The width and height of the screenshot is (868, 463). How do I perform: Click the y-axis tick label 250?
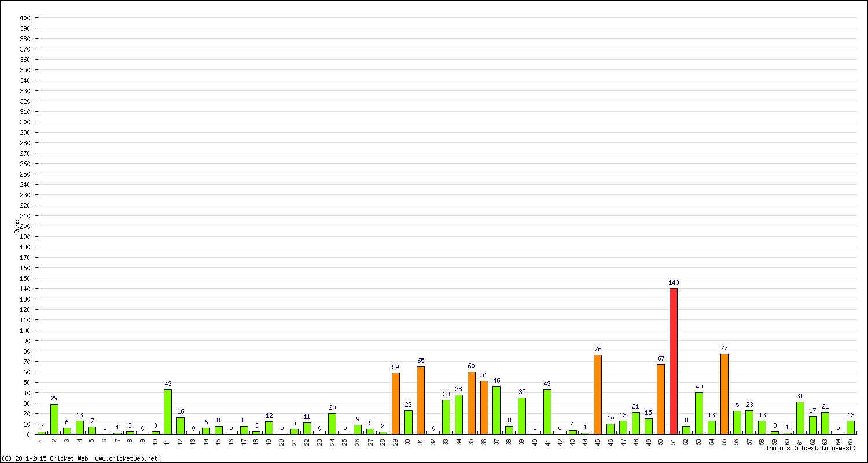(24, 174)
